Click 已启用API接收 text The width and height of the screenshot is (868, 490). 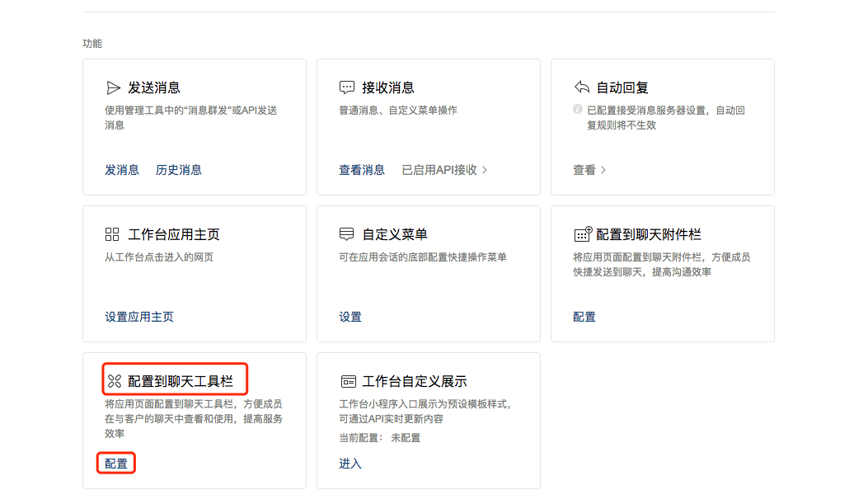pyautogui.click(x=439, y=170)
